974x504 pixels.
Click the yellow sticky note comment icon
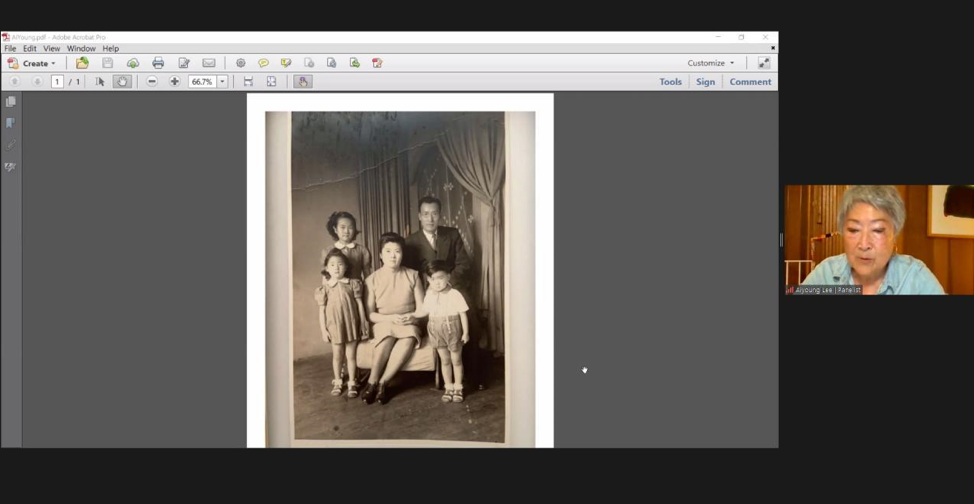(x=263, y=63)
